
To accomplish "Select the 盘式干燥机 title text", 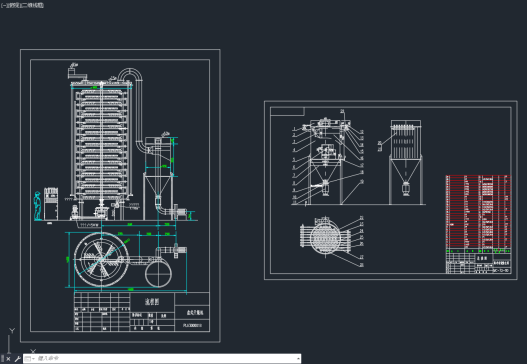I will pos(195,313).
